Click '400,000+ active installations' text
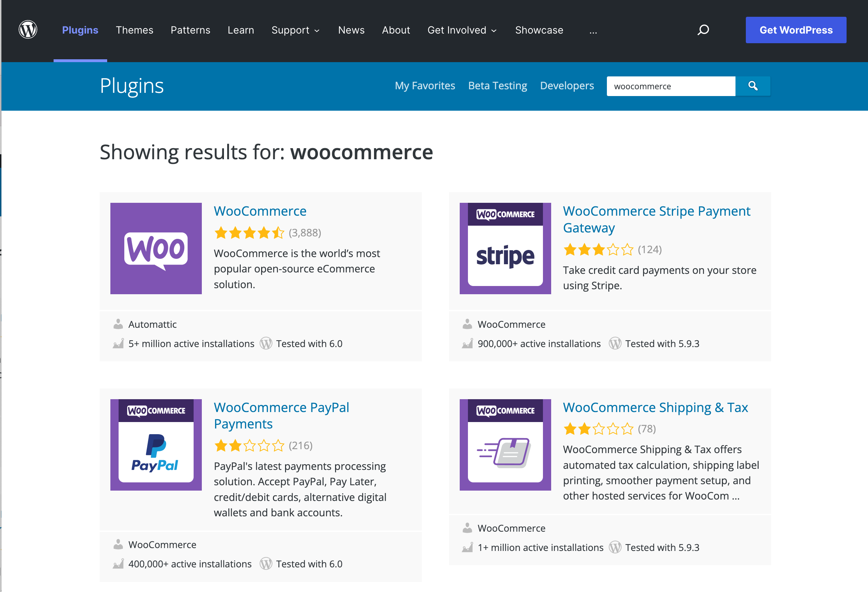The width and height of the screenshot is (868, 592). pos(190,564)
